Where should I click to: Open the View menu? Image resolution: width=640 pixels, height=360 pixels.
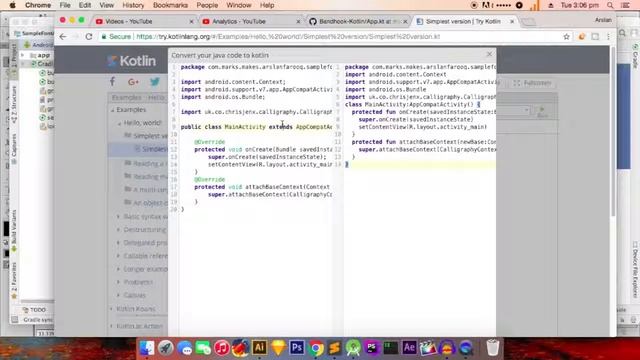pyautogui.click(x=107, y=5)
